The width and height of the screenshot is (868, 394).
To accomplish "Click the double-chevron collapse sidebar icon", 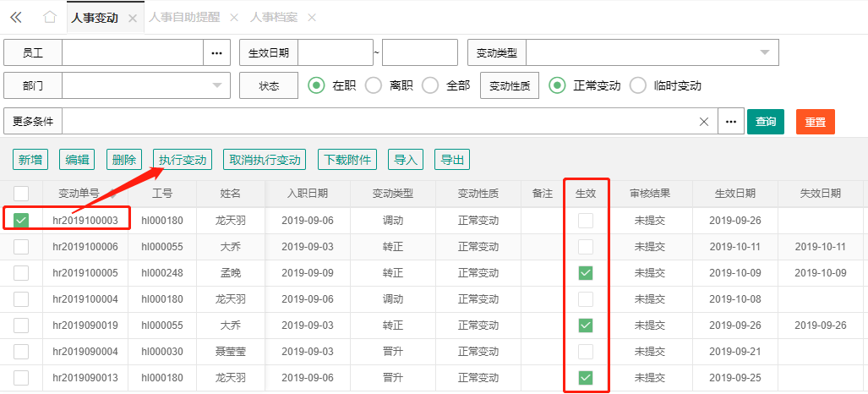I will (x=15, y=17).
